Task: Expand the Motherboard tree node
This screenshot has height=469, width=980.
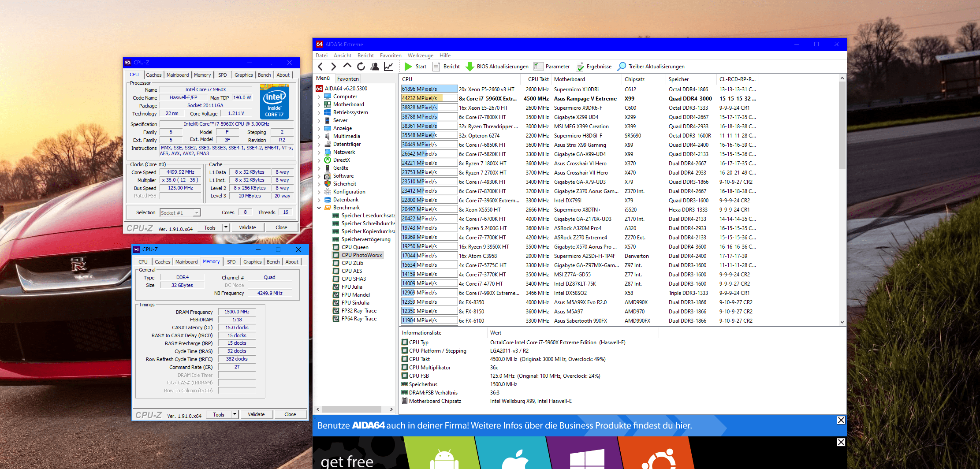Action: coord(319,104)
